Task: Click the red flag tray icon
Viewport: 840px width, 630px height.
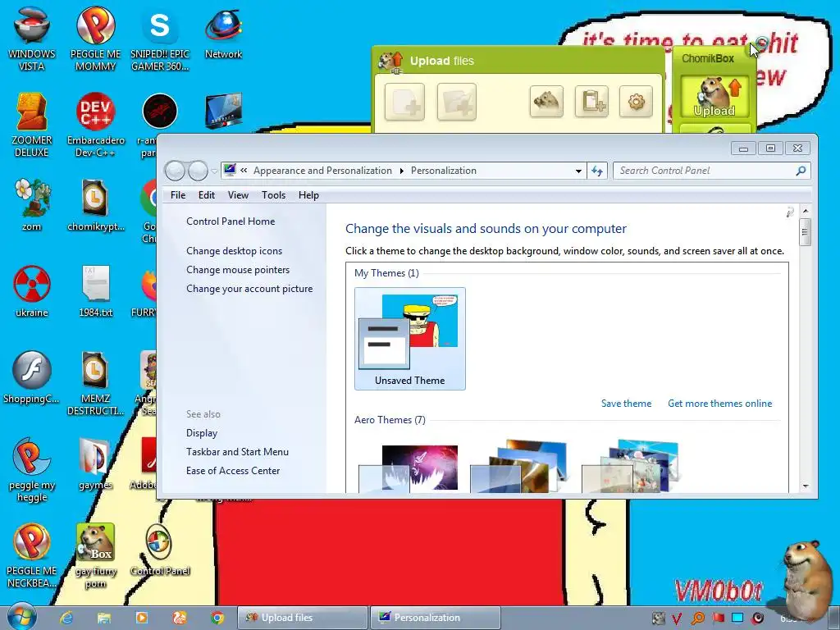Action: click(x=718, y=619)
